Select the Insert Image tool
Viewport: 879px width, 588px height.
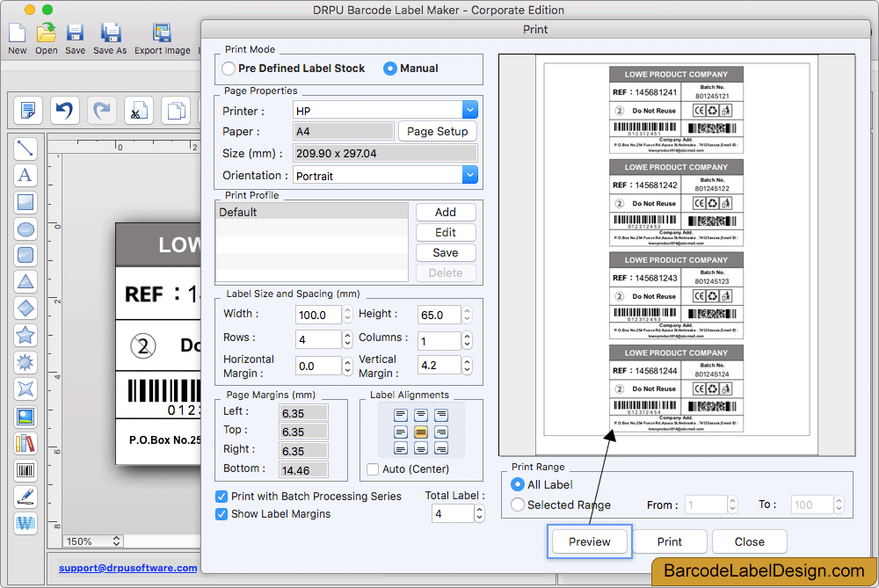click(x=25, y=417)
